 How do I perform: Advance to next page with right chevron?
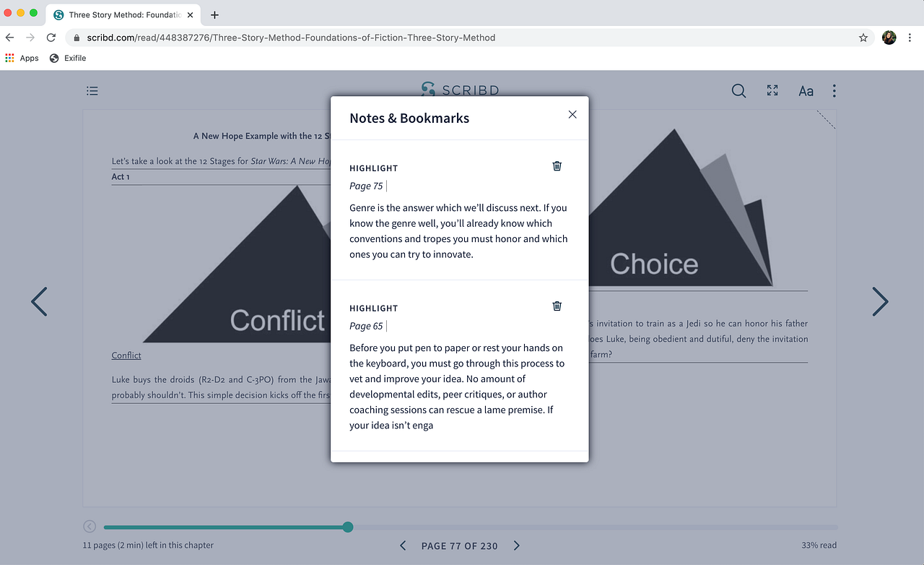(880, 301)
